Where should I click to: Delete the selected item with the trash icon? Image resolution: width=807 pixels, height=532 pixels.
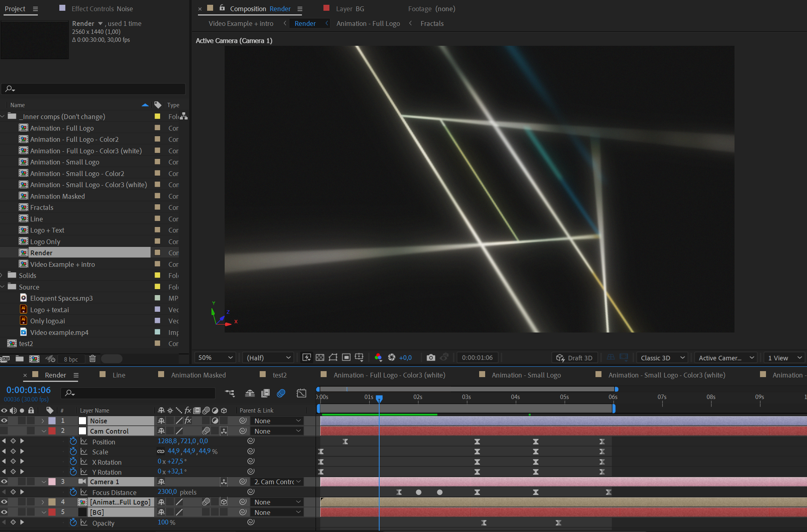(x=92, y=359)
